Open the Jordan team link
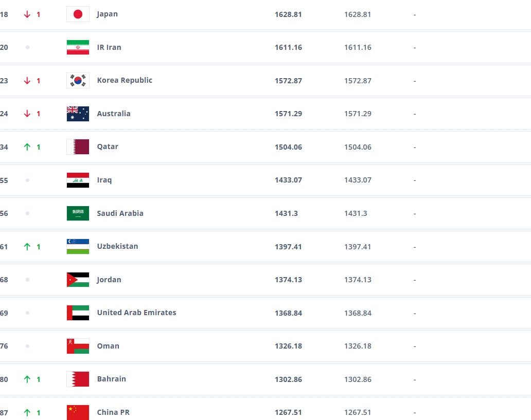This screenshot has width=531, height=420. (x=109, y=280)
